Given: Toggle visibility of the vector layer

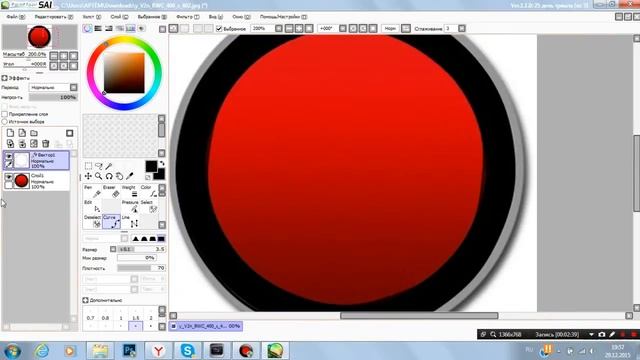Looking at the screenshot, I should pos(8,156).
